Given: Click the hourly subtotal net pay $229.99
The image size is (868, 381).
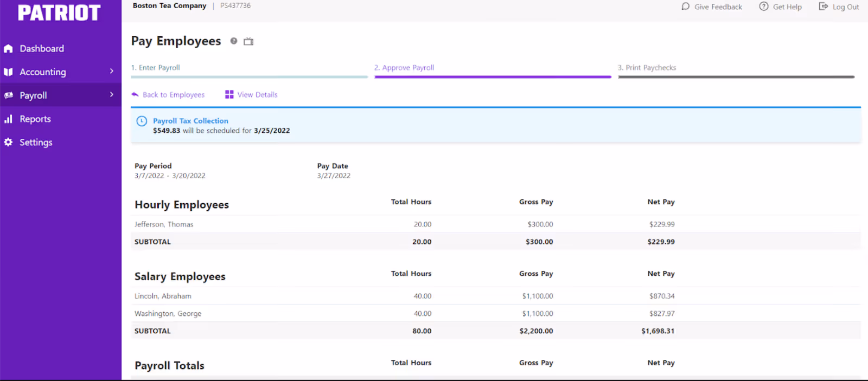Looking at the screenshot, I should coord(661,242).
